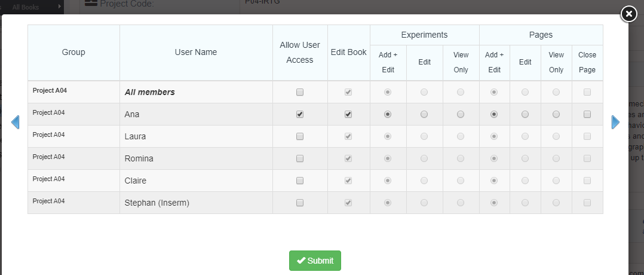Toggle Close Page checkbox for Ana
Screen dimensions: 644x275
pyautogui.click(x=587, y=114)
